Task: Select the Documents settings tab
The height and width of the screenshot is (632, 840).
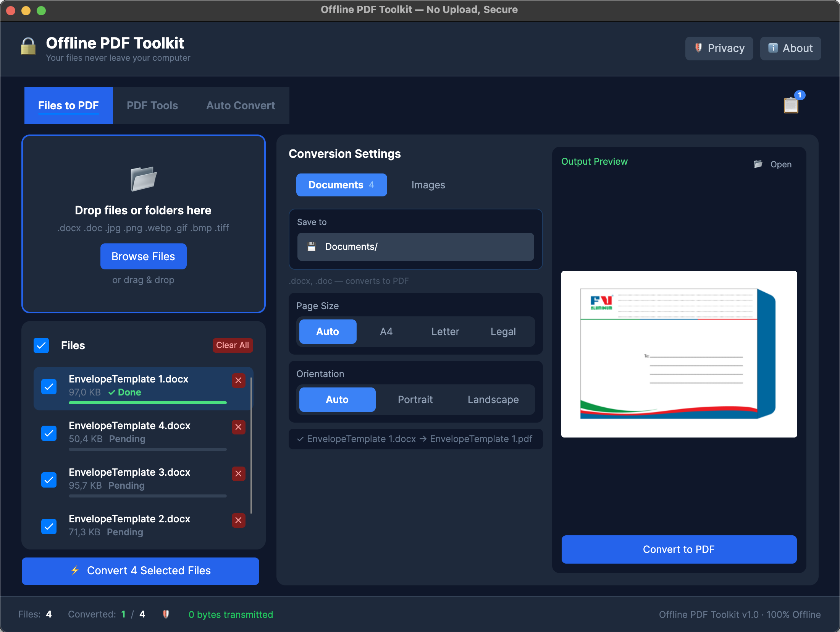Action: click(x=341, y=185)
